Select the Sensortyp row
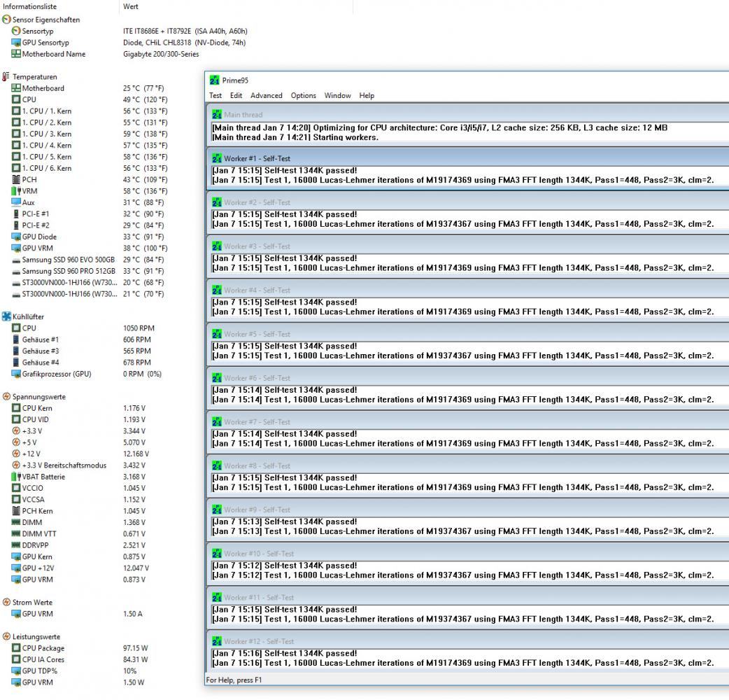Screen dimensions: 729x700 point(129,31)
